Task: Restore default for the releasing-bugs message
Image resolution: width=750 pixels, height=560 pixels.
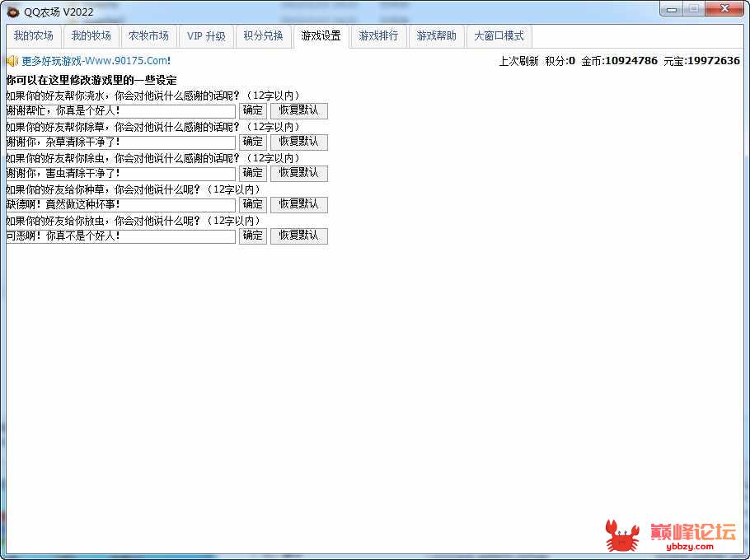Action: (299, 236)
